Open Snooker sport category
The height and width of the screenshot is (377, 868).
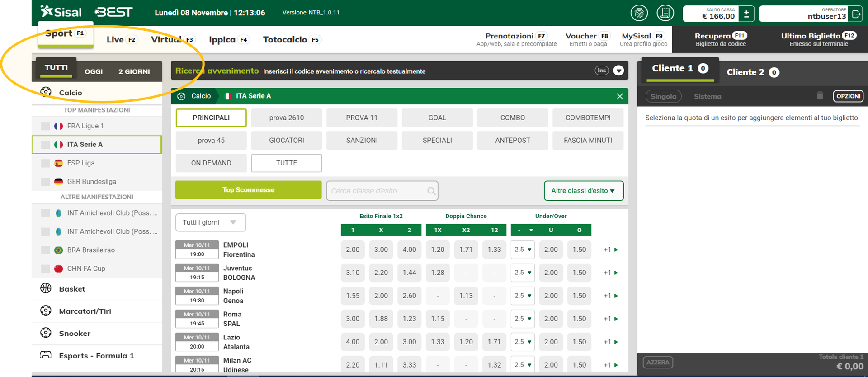click(x=97, y=333)
